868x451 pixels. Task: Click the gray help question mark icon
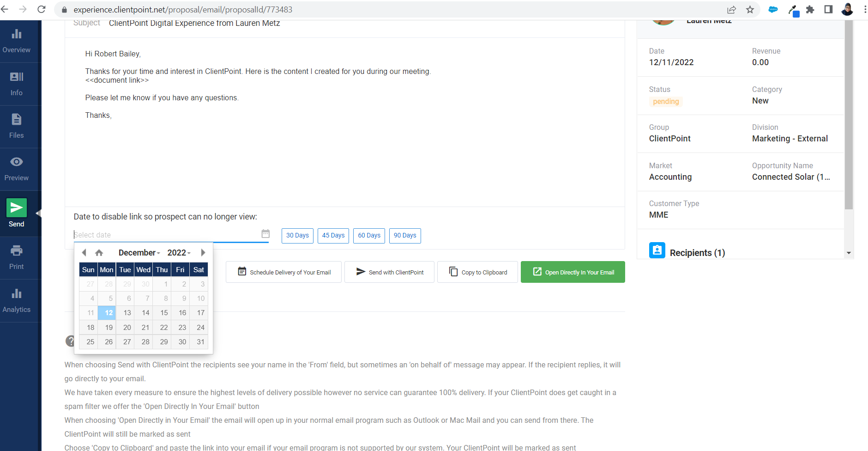[x=70, y=341]
